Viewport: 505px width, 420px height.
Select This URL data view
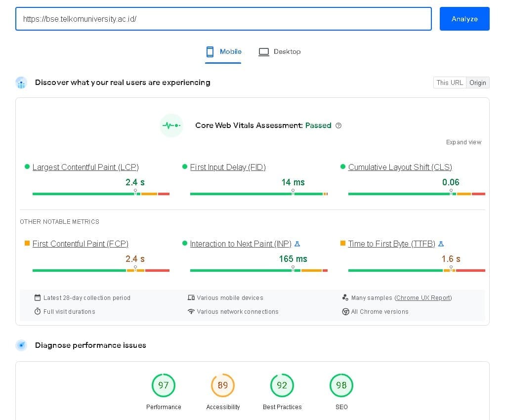click(x=450, y=83)
